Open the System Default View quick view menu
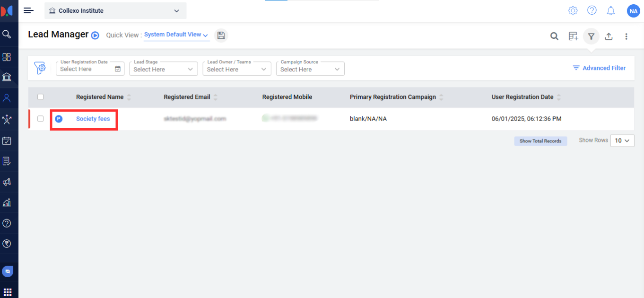 176,35
